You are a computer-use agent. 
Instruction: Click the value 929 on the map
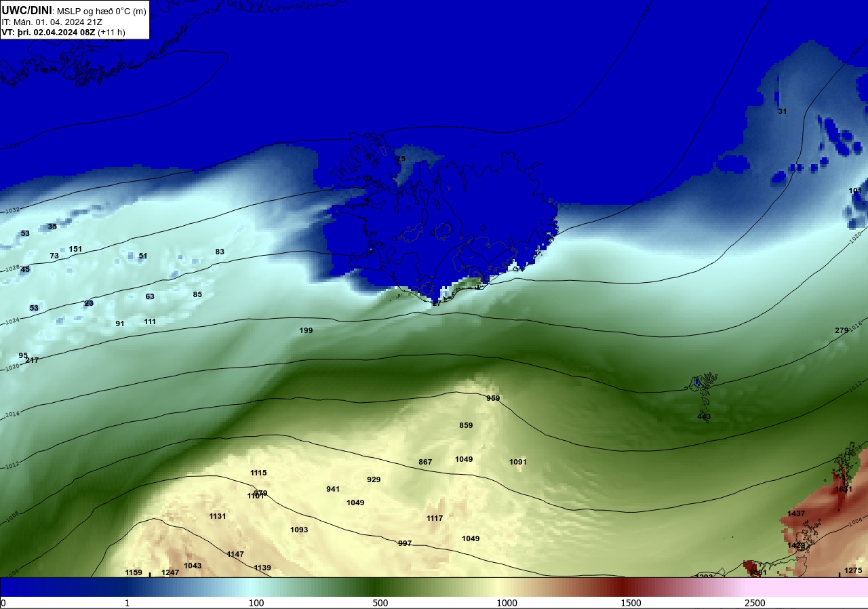[x=374, y=479]
